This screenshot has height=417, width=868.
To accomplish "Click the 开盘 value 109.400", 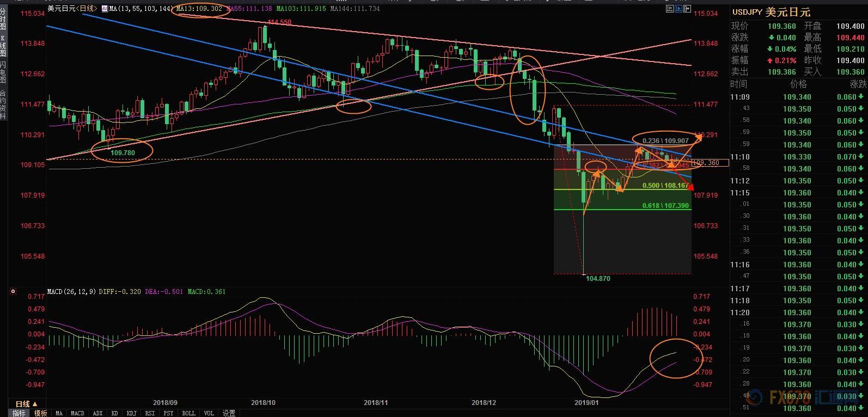I will coord(851,26).
